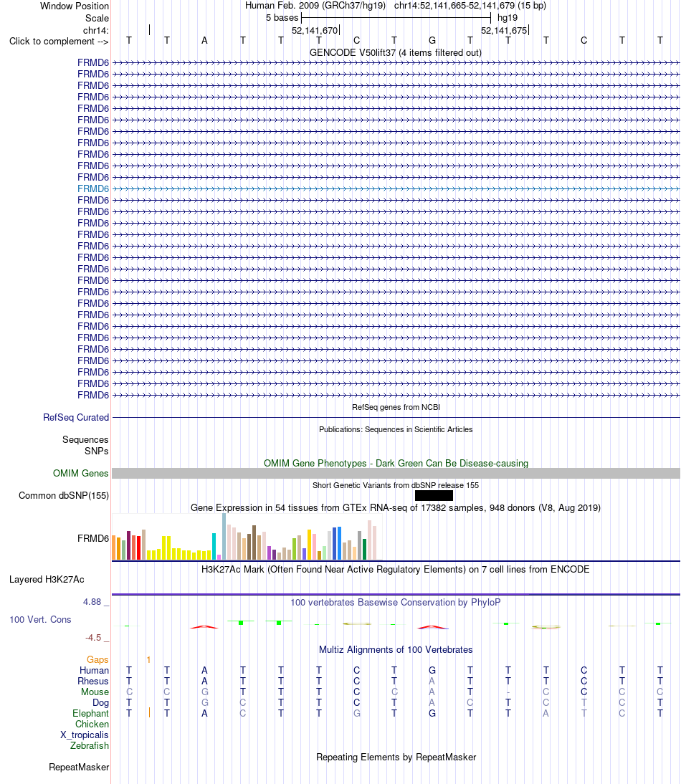This screenshot has height=784, width=681.
Task: Click the chr14:52,141,665-52,141,679 position text
Action: [x=470, y=6]
